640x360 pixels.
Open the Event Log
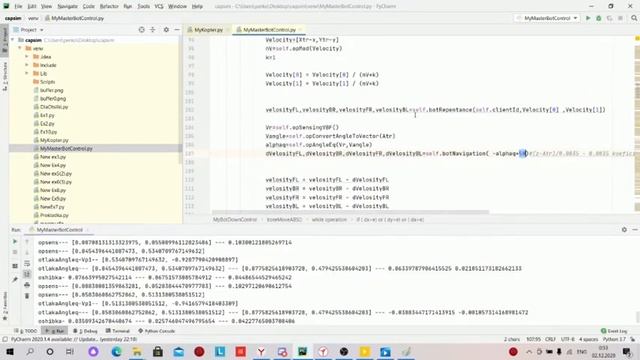tap(614, 331)
